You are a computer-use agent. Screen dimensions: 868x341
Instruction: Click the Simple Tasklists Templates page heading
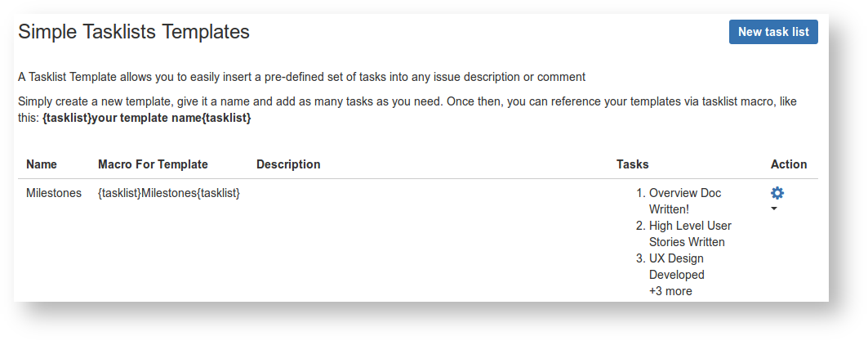coord(134,32)
